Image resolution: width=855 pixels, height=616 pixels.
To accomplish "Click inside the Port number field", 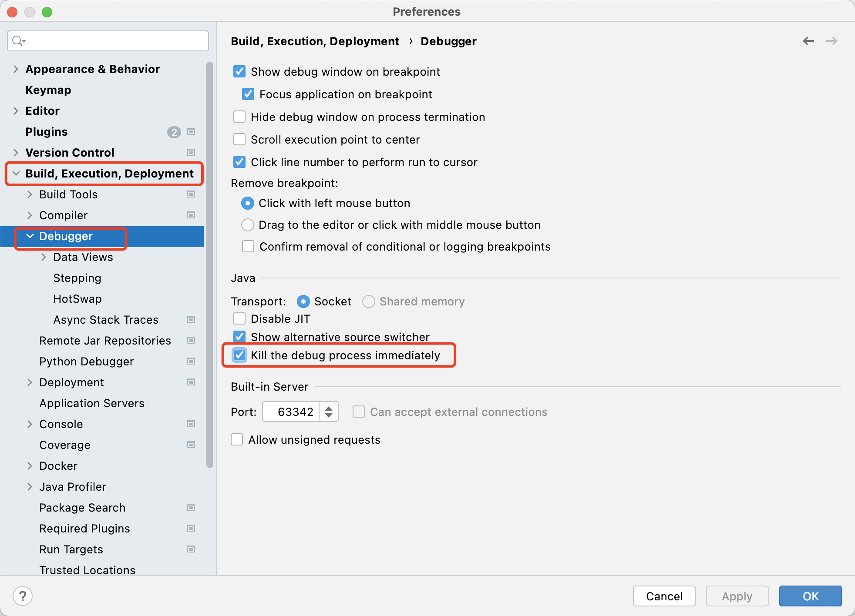I will pos(293,412).
